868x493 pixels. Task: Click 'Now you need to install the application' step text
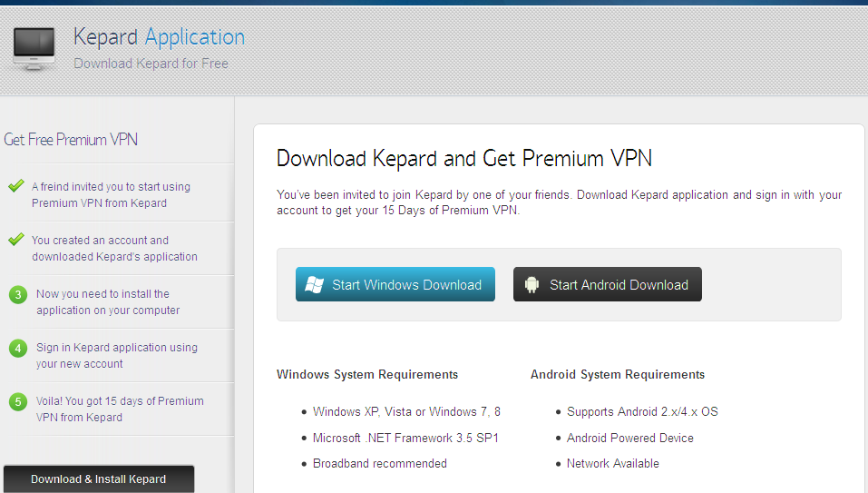click(x=108, y=302)
